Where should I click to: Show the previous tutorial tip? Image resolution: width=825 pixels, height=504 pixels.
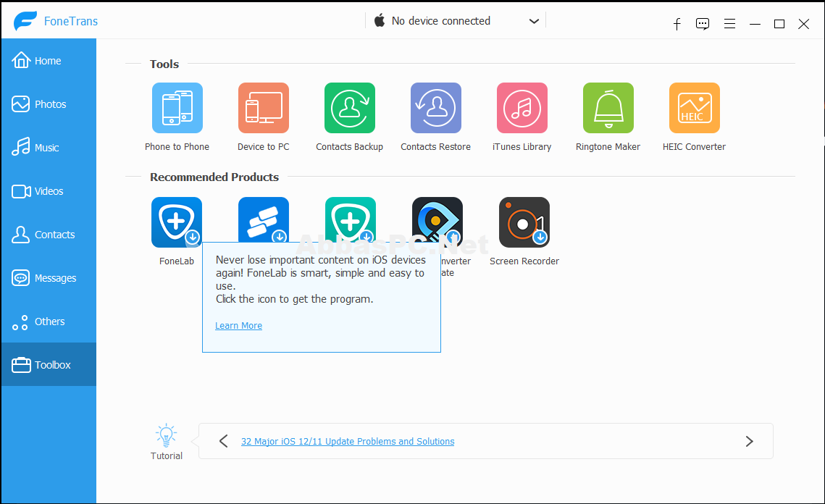[224, 441]
